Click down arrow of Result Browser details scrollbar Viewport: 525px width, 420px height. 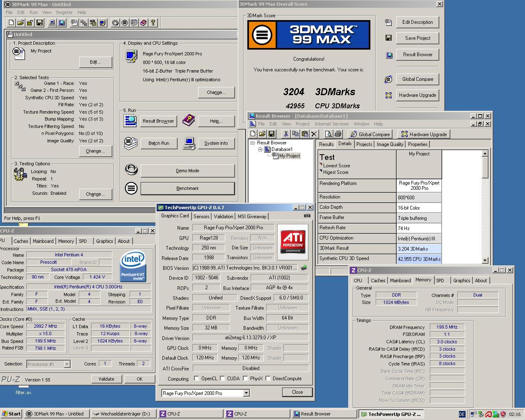(485, 260)
